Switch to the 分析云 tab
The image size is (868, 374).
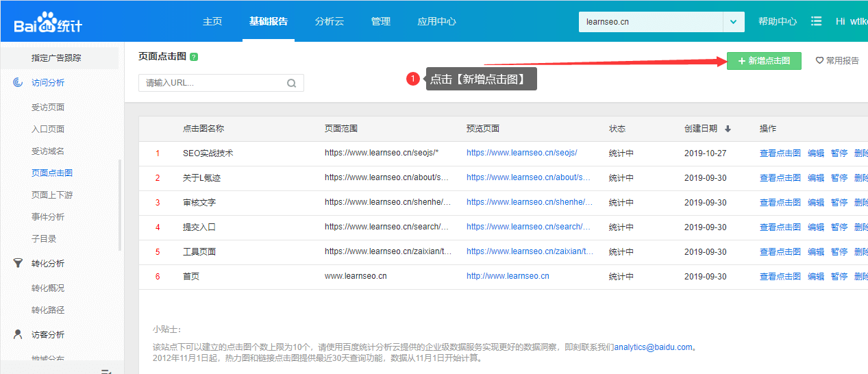(330, 21)
